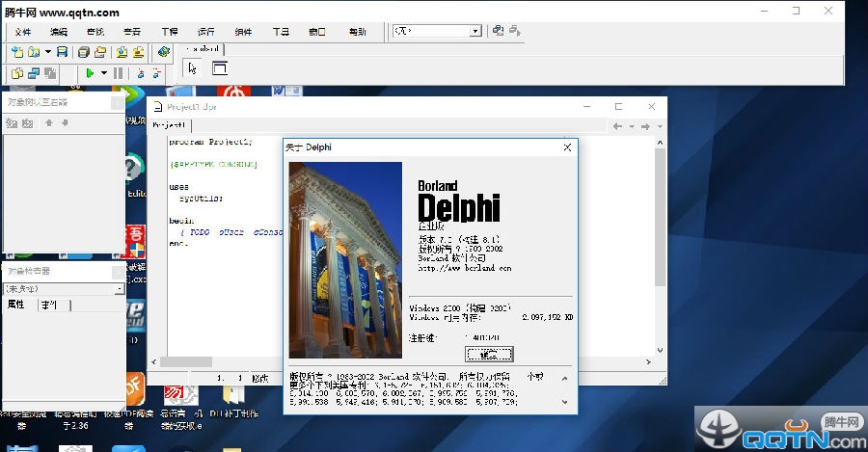This screenshot has width=868, height=452.
Task: Click copyright text scroll-up arrow in About
Action: pos(564,379)
